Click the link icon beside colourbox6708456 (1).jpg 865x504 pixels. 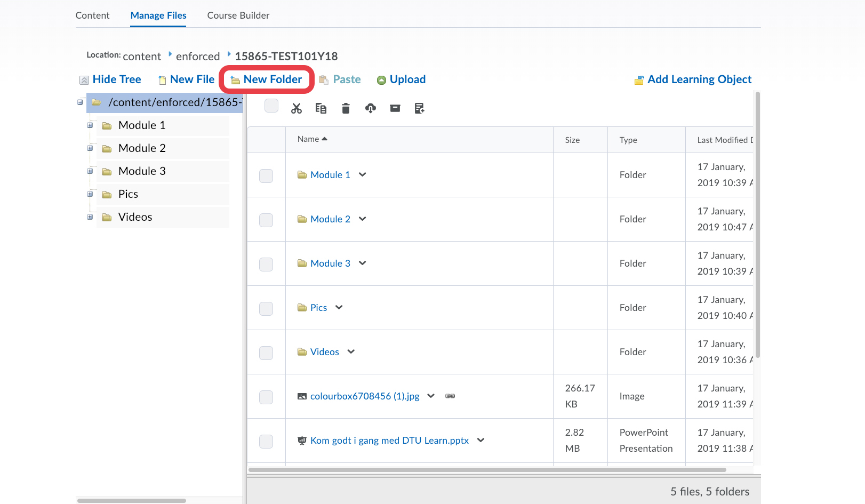tap(450, 396)
